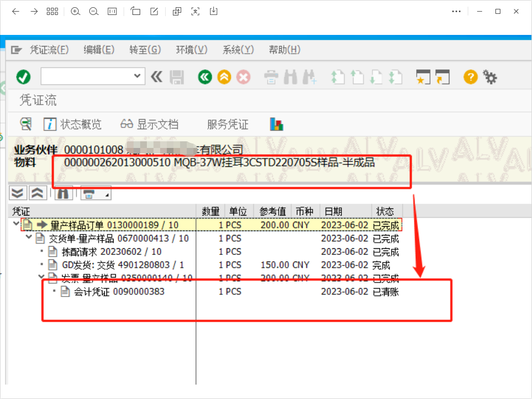
Task: Open the 系统(Y) menu
Action: pyautogui.click(x=238, y=50)
